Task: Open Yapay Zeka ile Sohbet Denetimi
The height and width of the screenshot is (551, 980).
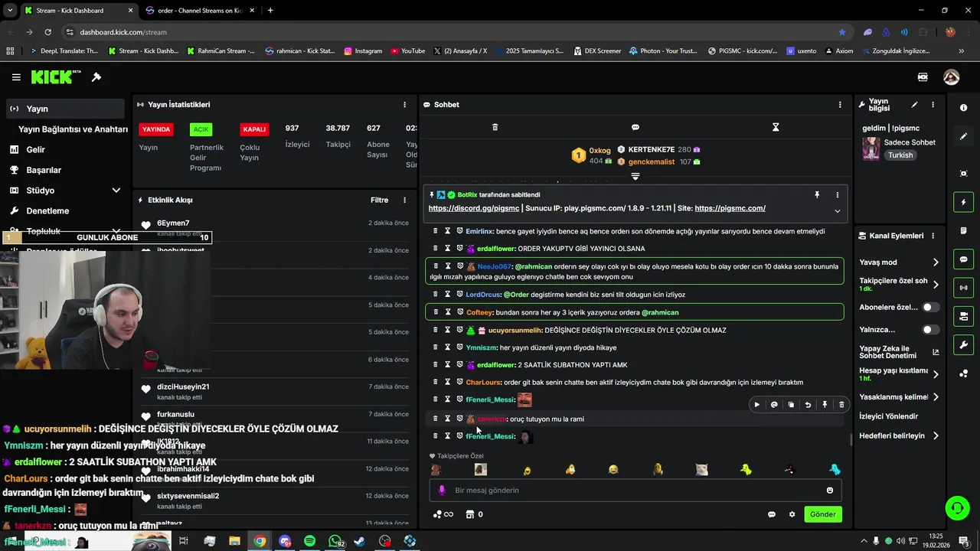Action: 899,352
